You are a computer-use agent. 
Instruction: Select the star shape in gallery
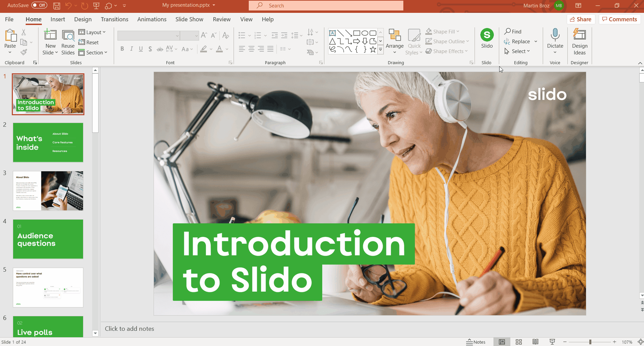pos(373,49)
